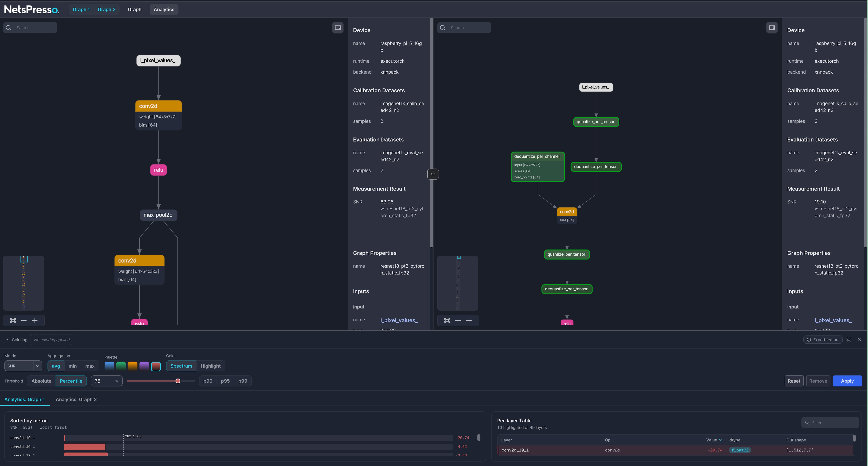Zoom out the right graph
Screen dimensions: 868x466
(x=458, y=321)
